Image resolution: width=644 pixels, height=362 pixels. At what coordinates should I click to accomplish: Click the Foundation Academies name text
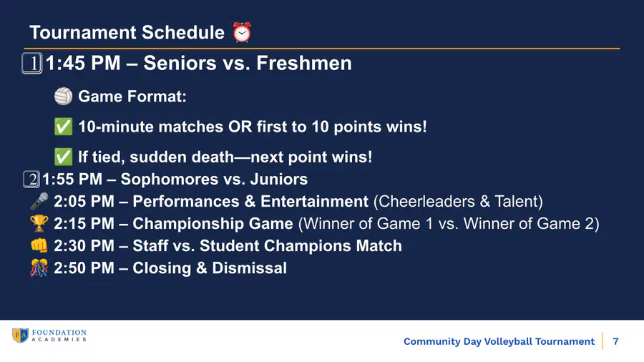(59, 336)
